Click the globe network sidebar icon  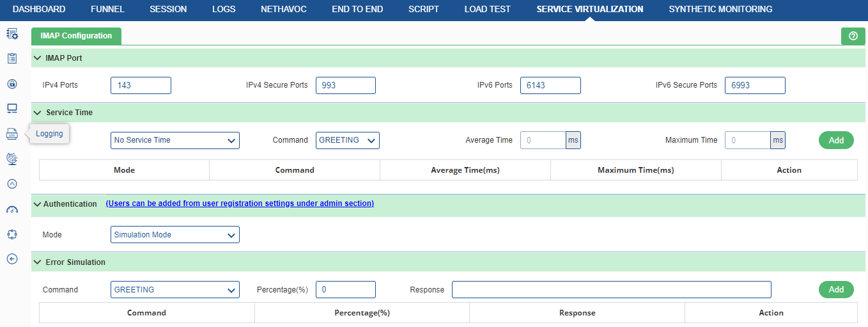12,158
